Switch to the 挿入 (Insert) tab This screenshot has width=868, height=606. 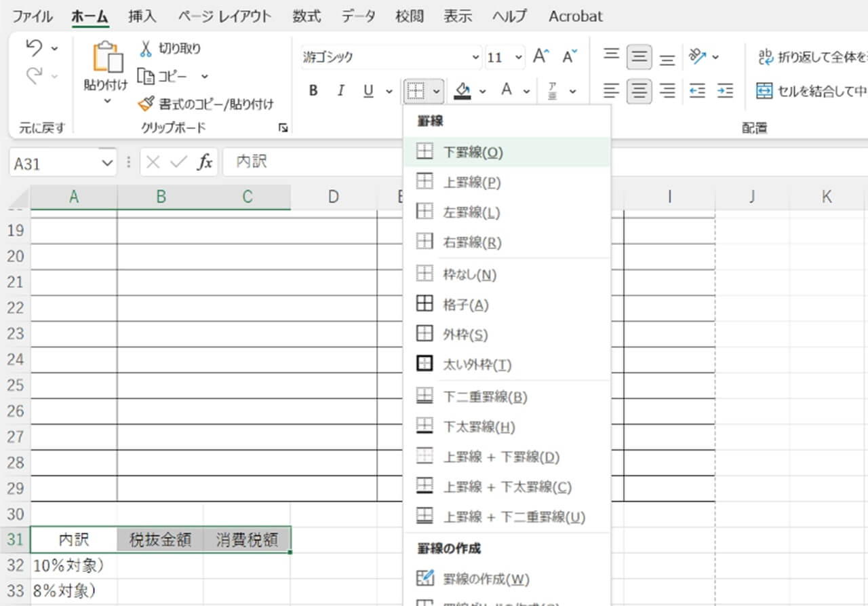point(142,16)
